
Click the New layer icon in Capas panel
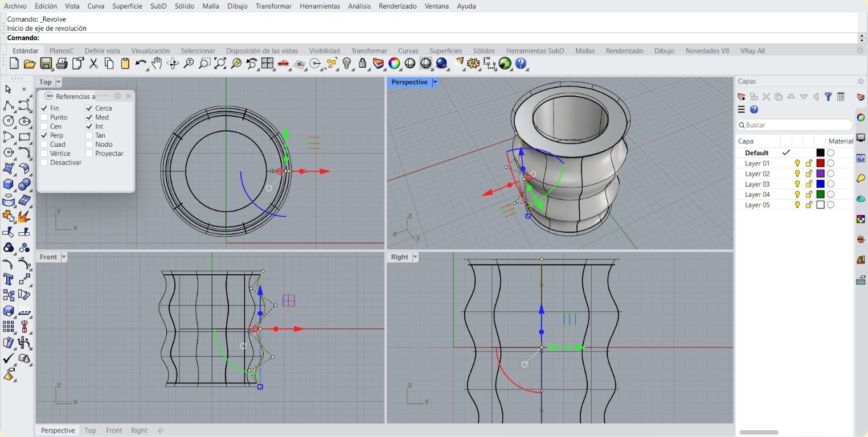742,97
